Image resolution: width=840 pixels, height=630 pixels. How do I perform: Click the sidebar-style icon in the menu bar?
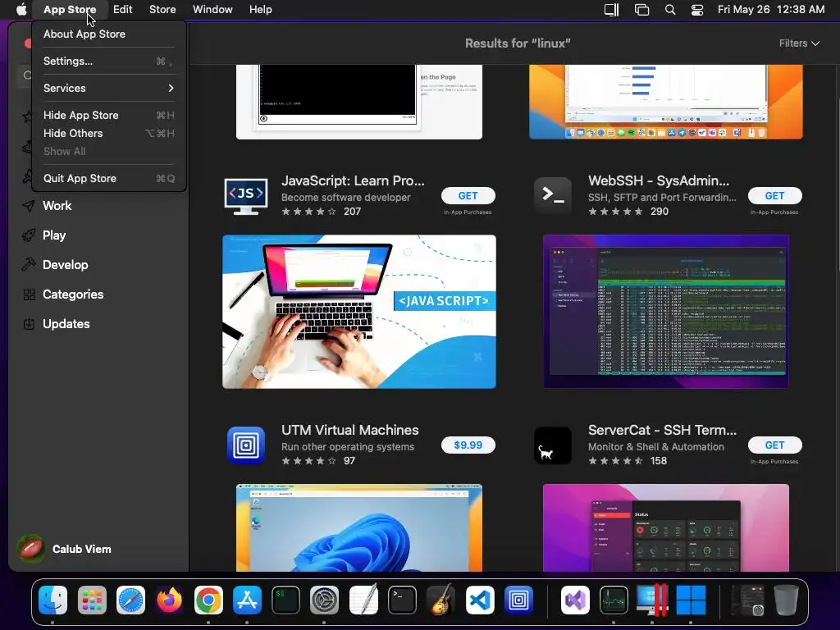coord(611,10)
